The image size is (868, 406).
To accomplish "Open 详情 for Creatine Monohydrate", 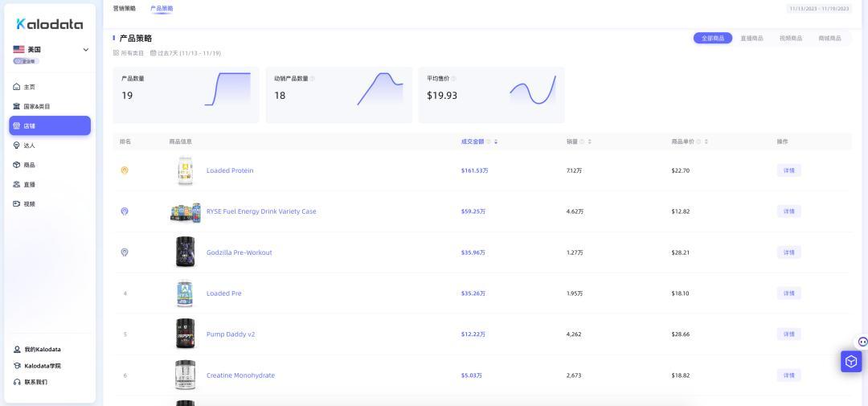I will click(x=789, y=375).
